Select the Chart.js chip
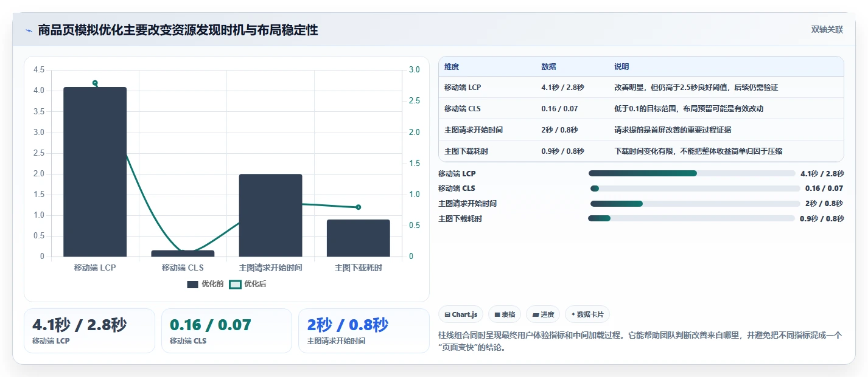Image resolution: width=868 pixels, height=377 pixels. 461,314
